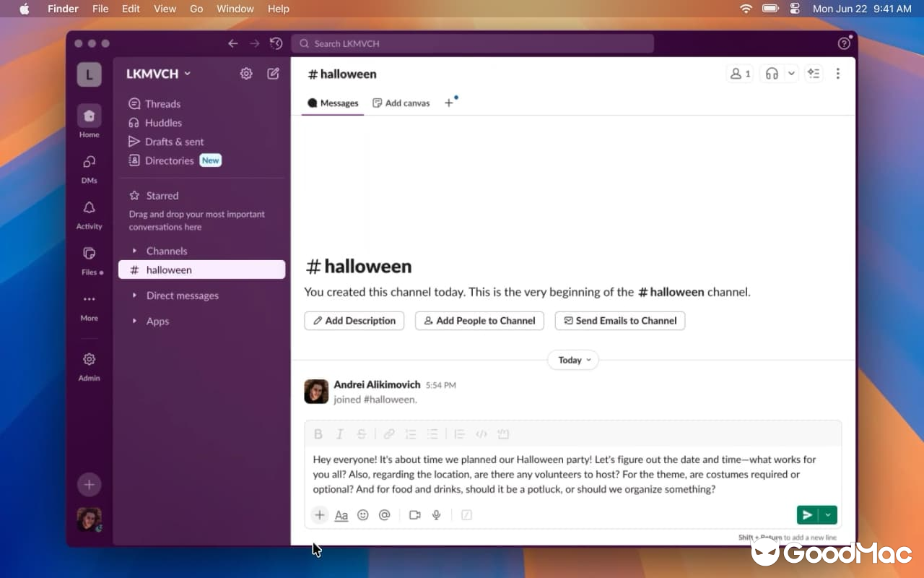Insert an ordered list
This screenshot has height=578, width=924.
[x=411, y=434]
